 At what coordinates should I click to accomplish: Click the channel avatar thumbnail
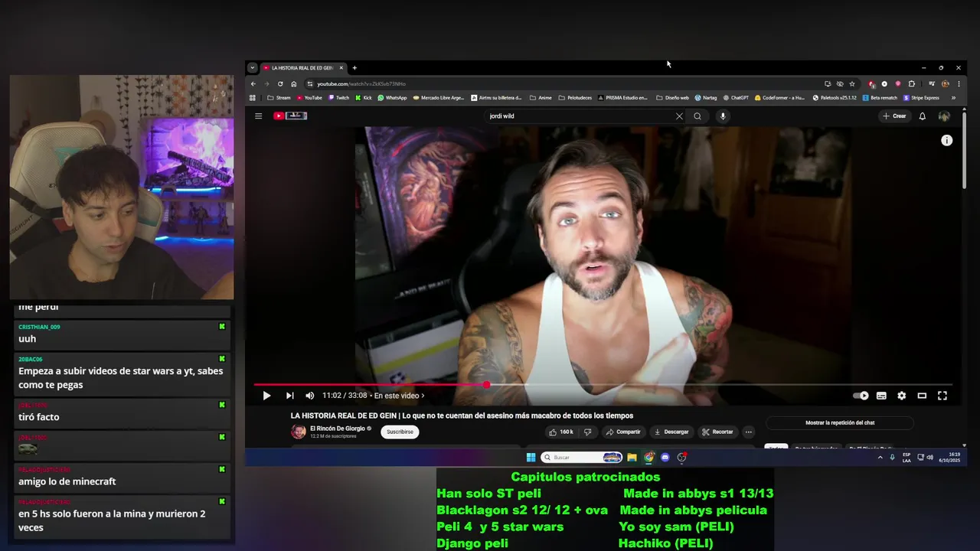[299, 432]
